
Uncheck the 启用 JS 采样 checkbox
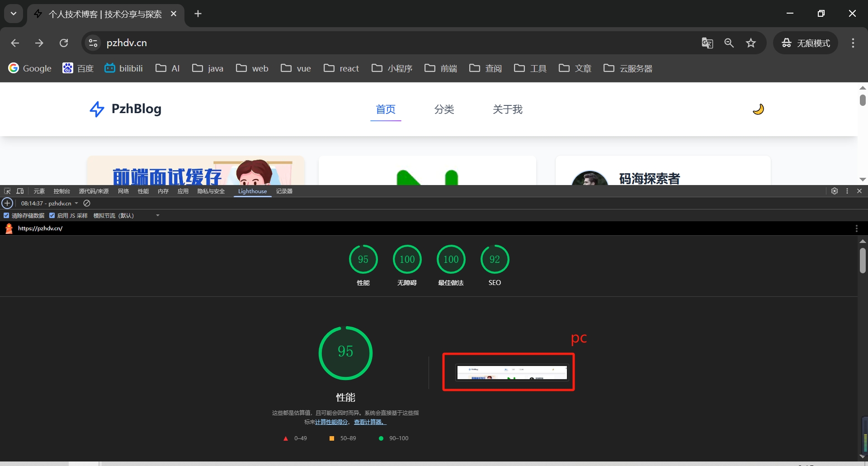point(52,215)
